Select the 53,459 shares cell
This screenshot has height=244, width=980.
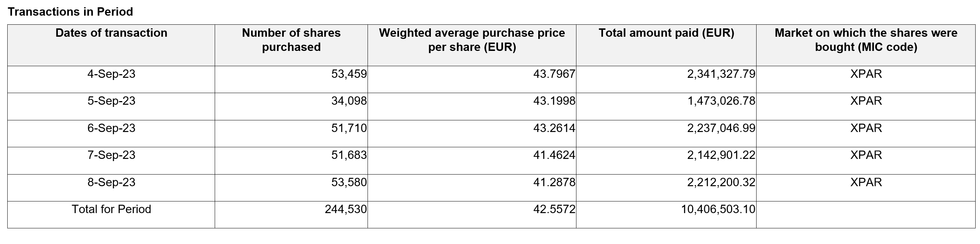point(349,74)
